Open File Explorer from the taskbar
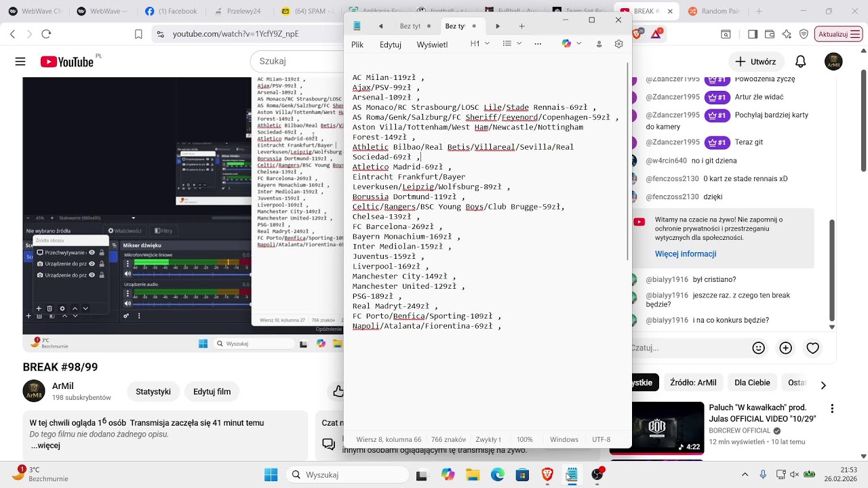Screen dimensions: 868x488 [x=472, y=474]
